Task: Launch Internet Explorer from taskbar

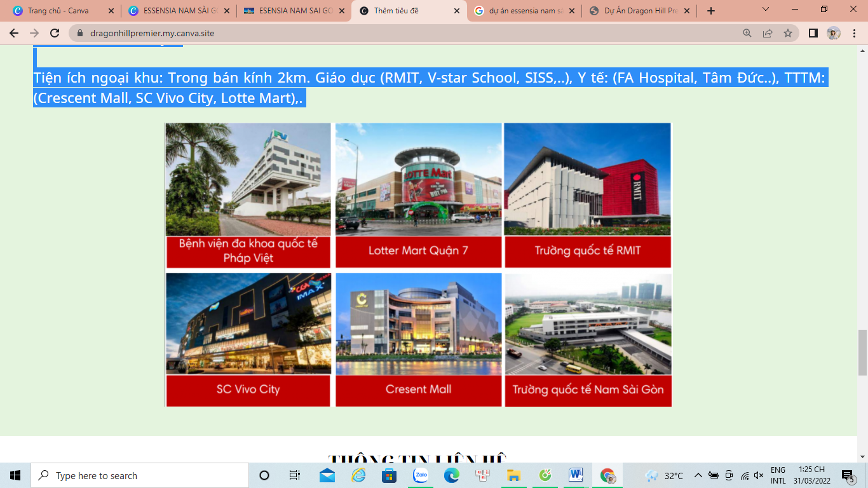Action: click(x=358, y=475)
